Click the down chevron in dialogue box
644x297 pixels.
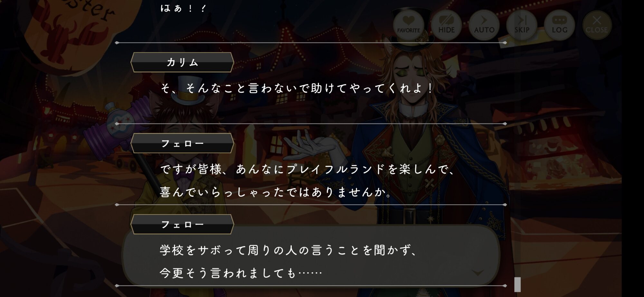point(478,273)
